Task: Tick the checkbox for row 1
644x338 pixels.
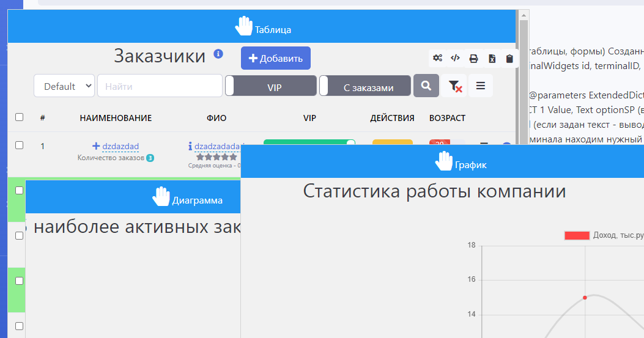Action: click(x=20, y=145)
